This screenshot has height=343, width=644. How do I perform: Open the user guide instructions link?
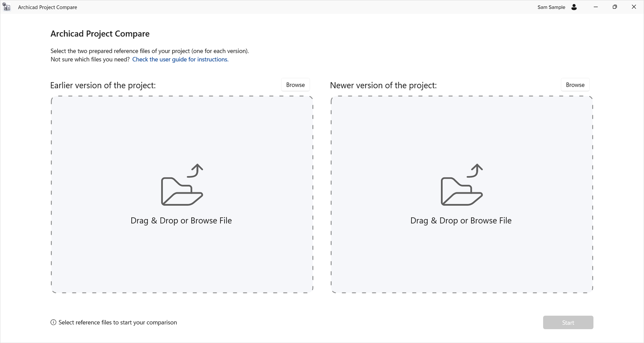[180, 59]
